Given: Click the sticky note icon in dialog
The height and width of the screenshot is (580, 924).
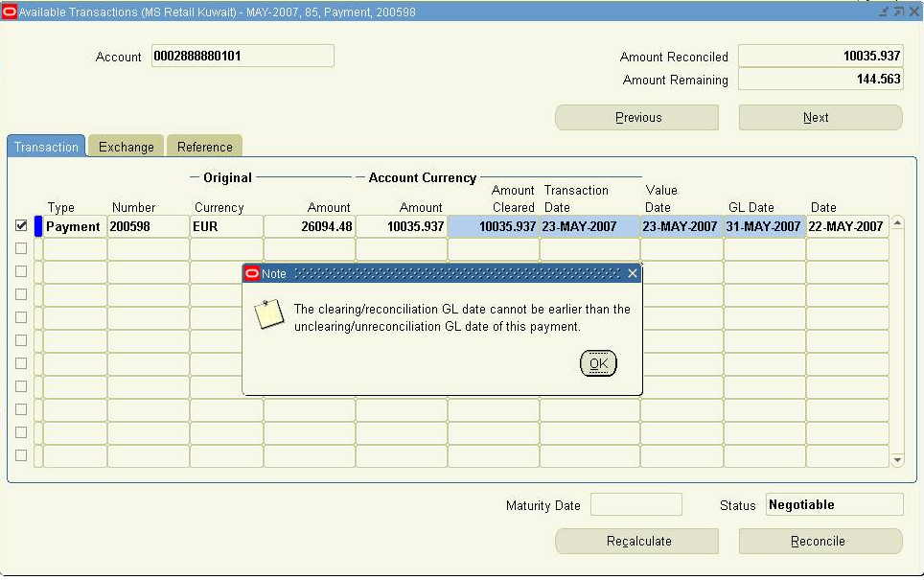Looking at the screenshot, I should (x=269, y=313).
